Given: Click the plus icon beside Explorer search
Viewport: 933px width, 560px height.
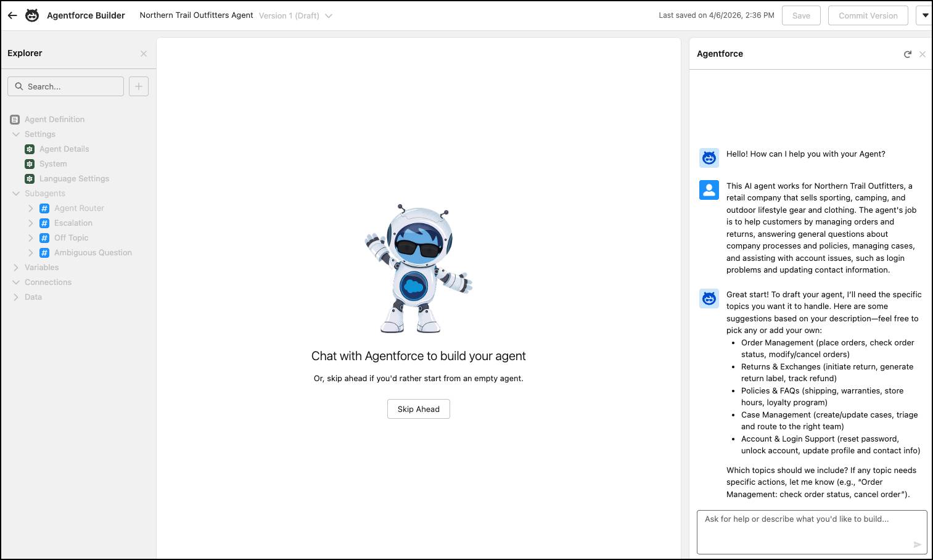Looking at the screenshot, I should coord(139,86).
